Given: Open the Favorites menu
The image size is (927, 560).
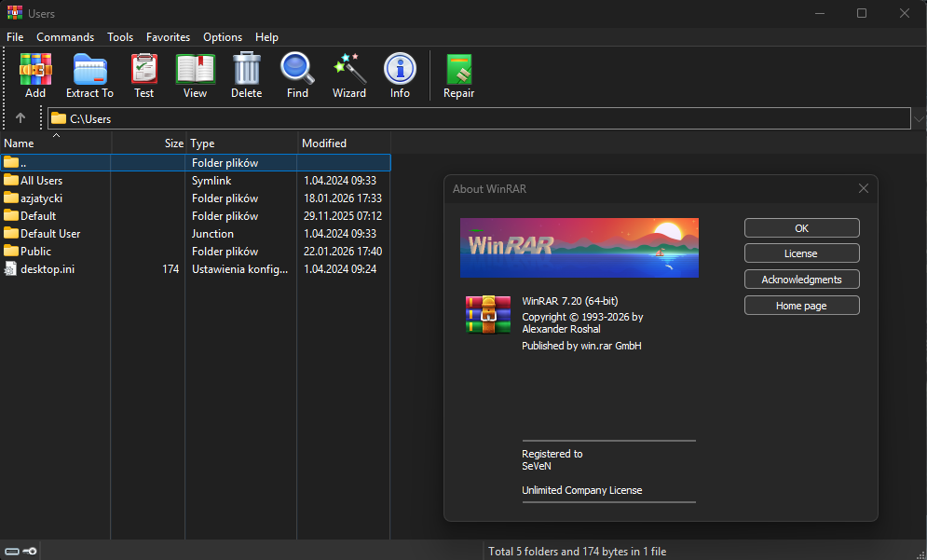Looking at the screenshot, I should [x=168, y=36].
